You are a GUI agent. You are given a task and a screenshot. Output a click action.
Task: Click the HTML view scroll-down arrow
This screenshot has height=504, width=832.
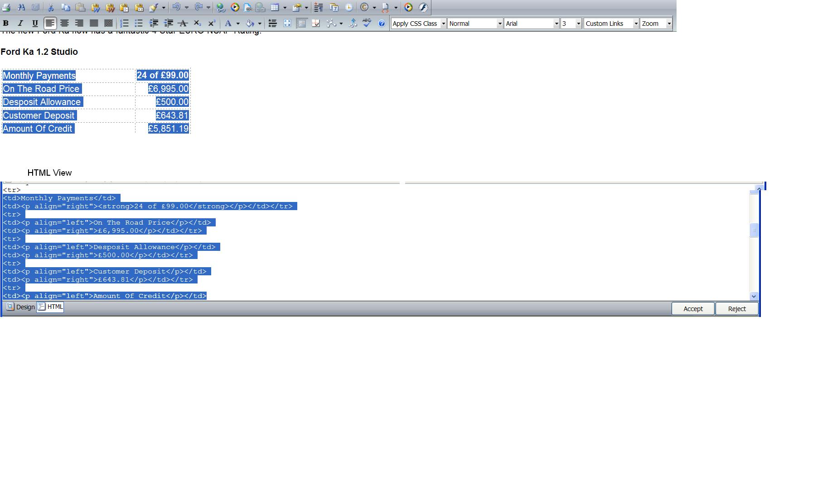click(x=754, y=296)
